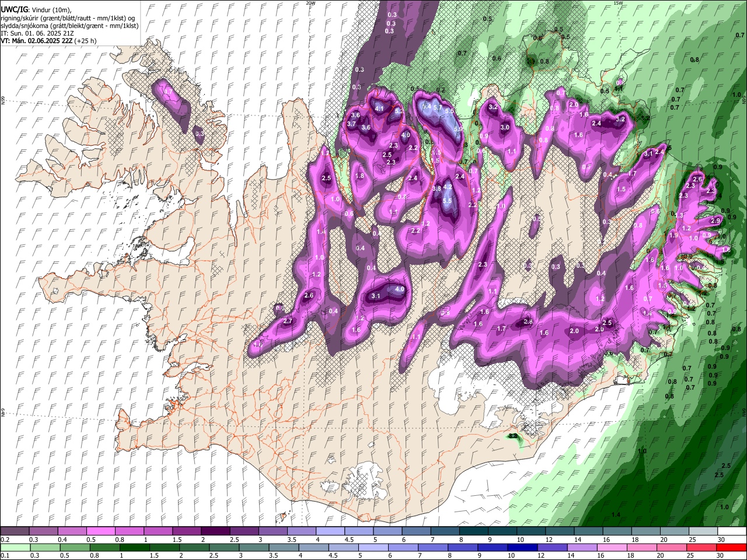Click the 'VT: Mán. 02.06.2025 22Z (+25 h)' line
This screenshot has height=560, width=747.
(49, 41)
